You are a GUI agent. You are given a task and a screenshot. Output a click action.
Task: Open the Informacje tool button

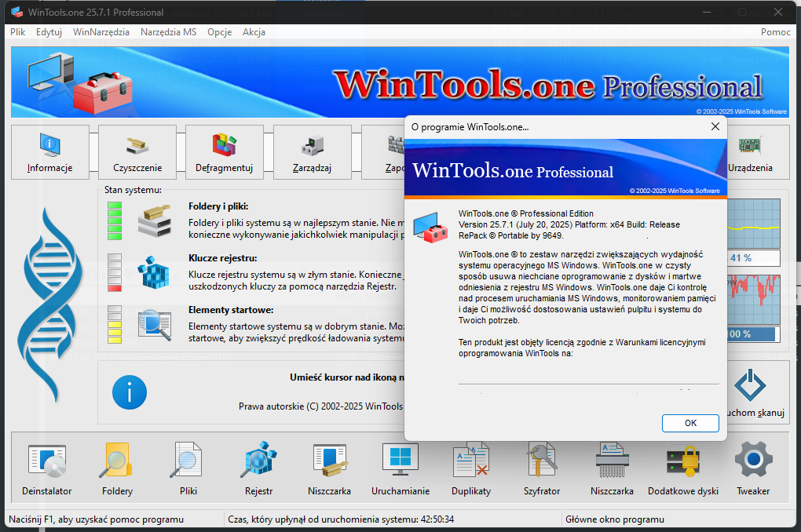pos(50,152)
